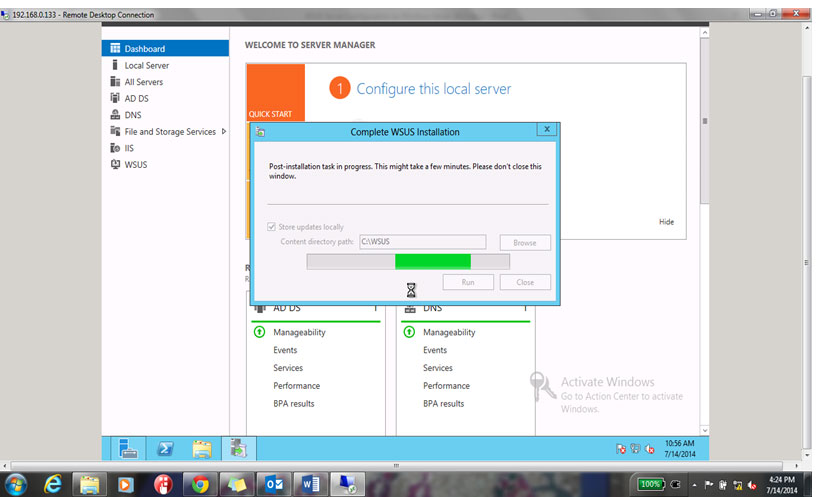Click the AD DS sidebar icon
The height and width of the screenshot is (497, 816).
click(x=115, y=98)
